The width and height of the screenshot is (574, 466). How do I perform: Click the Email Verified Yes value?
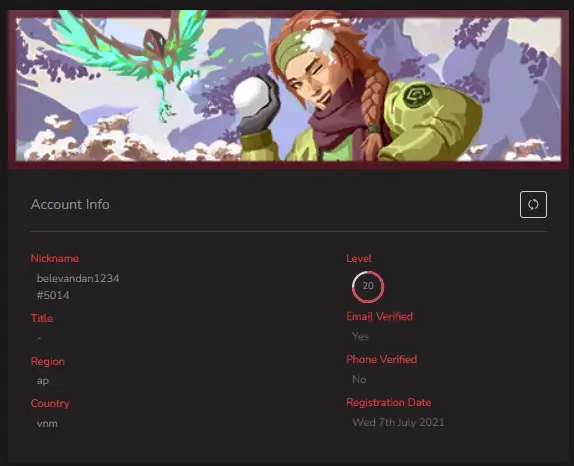(360, 336)
